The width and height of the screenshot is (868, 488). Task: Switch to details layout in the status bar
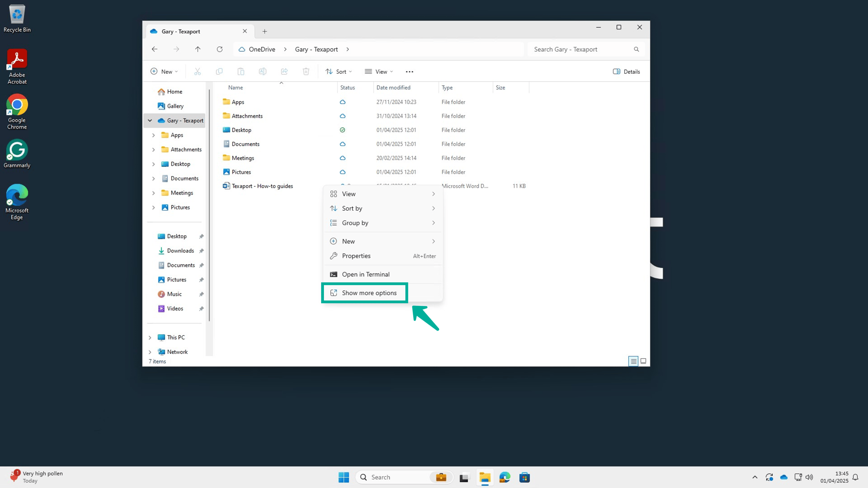633,361
